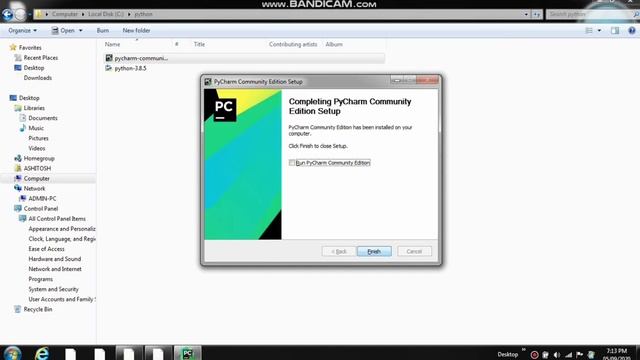The height and width of the screenshot is (360, 640).
Task: Click Local Disk (C:) breadcrumb
Action: pyautogui.click(x=106, y=14)
